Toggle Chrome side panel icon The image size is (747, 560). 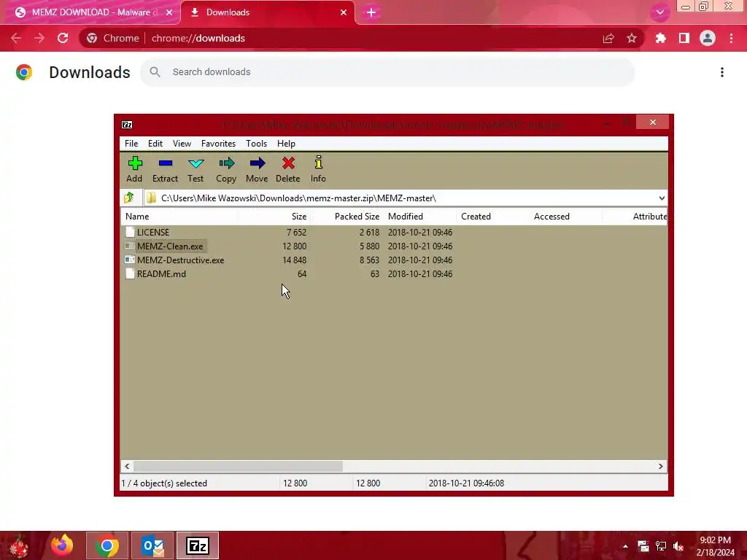tap(684, 38)
